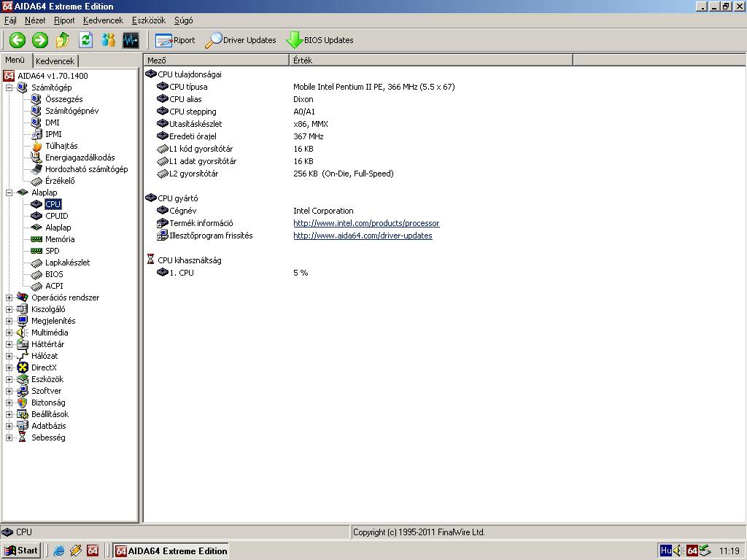Expand the DirectX node
Viewport: 747px width, 560px height.
click(9, 367)
